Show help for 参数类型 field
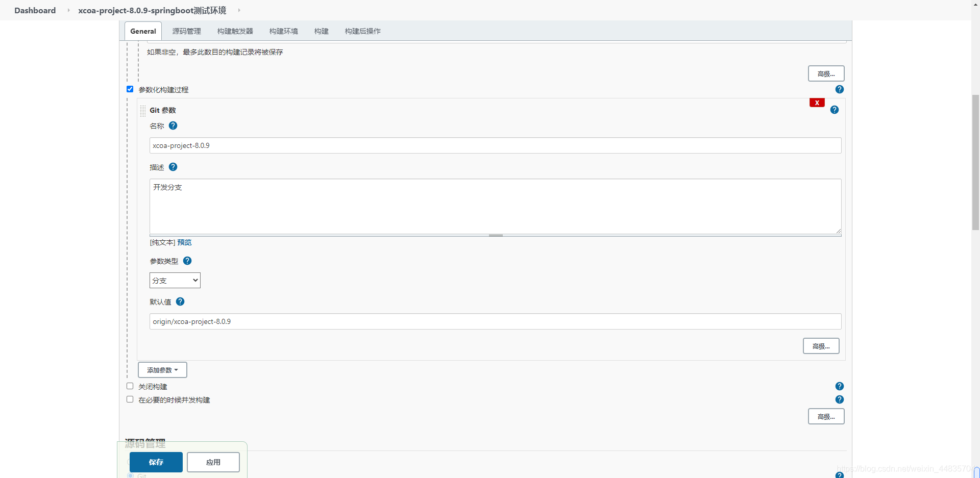This screenshot has height=478, width=980. [x=187, y=261]
